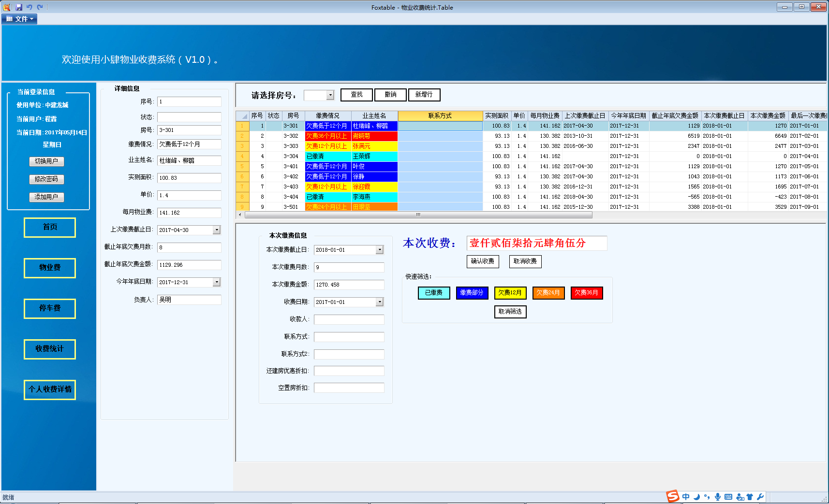The image size is (829, 504).
Task: Filter by the yellow 欠费12月 swatch
Action: tap(510, 293)
